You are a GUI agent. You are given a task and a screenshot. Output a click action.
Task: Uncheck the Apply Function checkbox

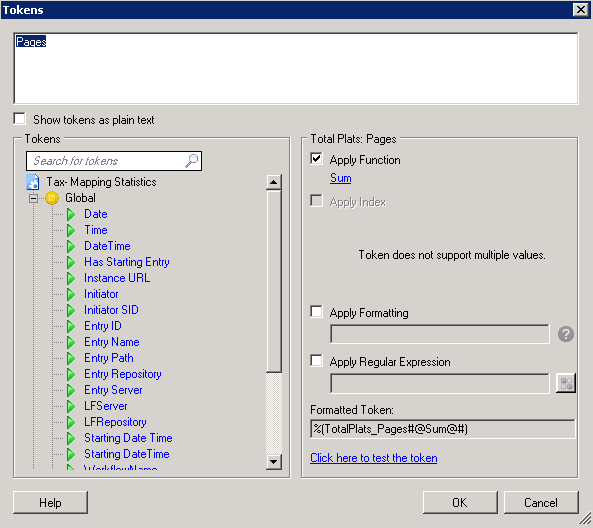pos(317,159)
